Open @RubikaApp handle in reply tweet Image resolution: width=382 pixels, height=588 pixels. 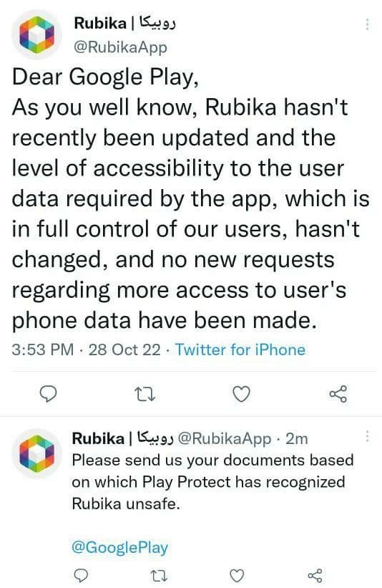click(x=224, y=438)
